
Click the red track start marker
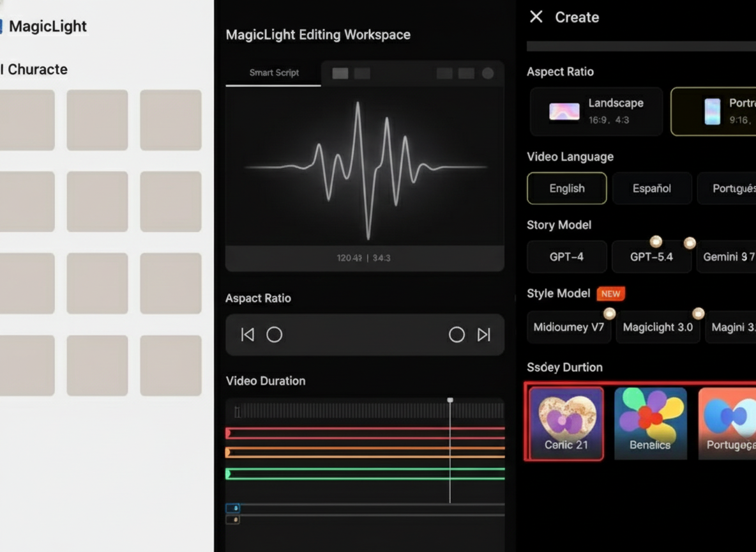coord(228,433)
